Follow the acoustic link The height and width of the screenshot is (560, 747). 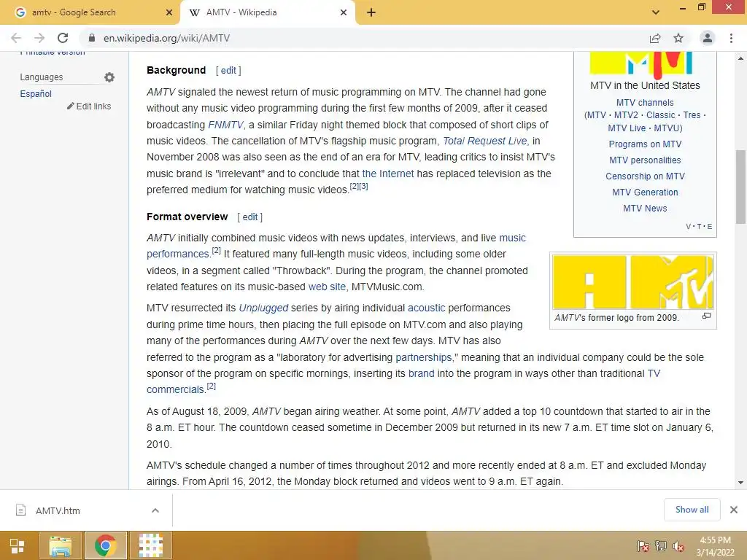(x=426, y=308)
